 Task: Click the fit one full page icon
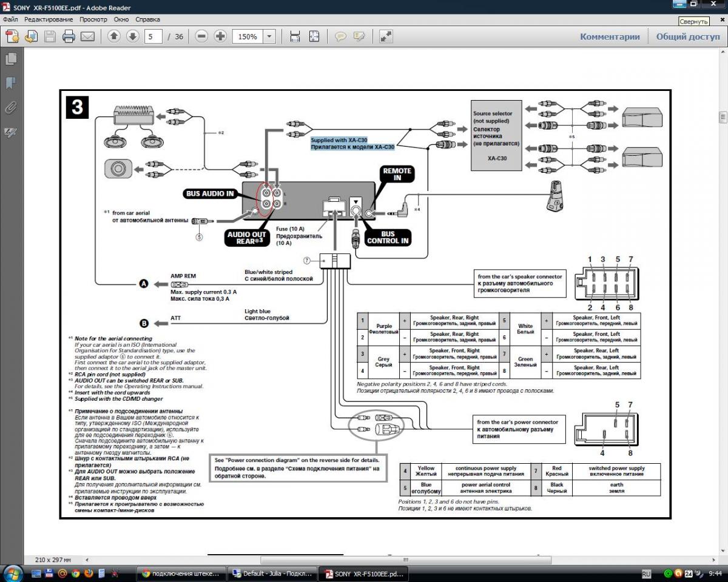[314, 36]
